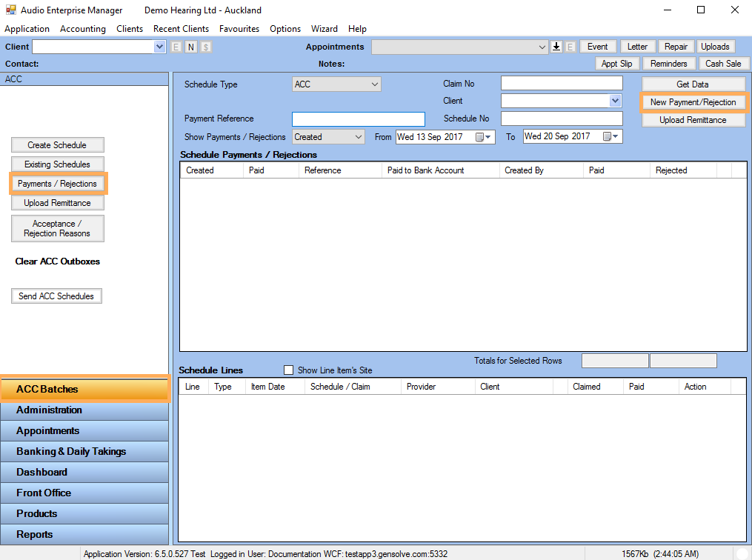Screen dimensions: 752x560
Task: Click the download arrow beside Appointments
Action: point(556,47)
